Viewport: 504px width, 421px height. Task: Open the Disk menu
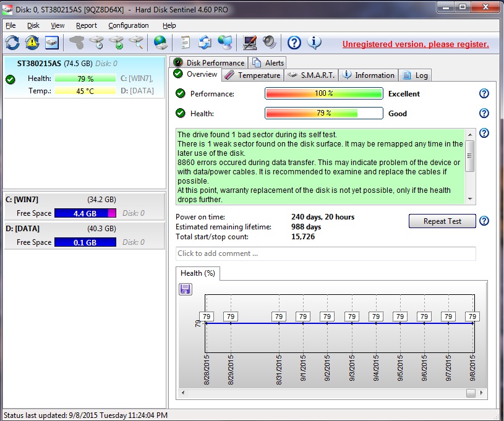tap(33, 25)
